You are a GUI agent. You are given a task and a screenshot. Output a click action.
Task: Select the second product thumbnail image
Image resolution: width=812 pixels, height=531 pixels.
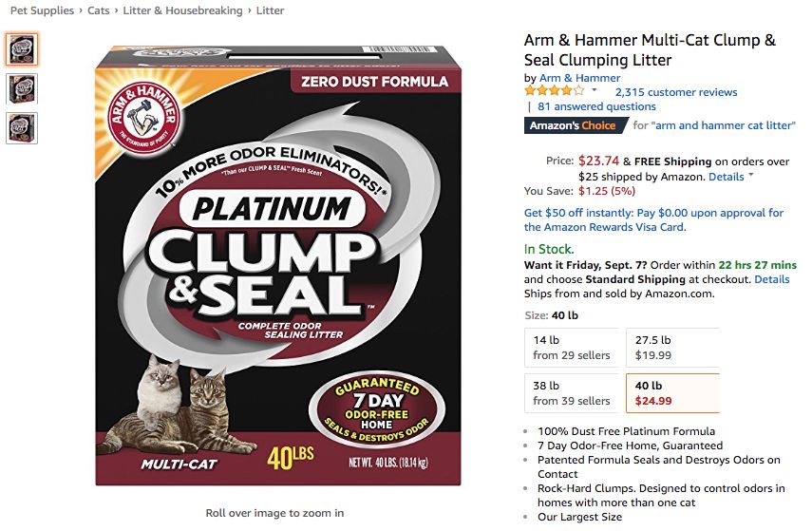[22, 88]
